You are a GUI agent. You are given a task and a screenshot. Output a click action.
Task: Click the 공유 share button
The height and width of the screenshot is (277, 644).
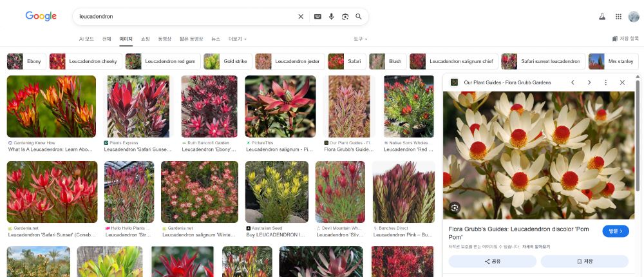point(493,262)
